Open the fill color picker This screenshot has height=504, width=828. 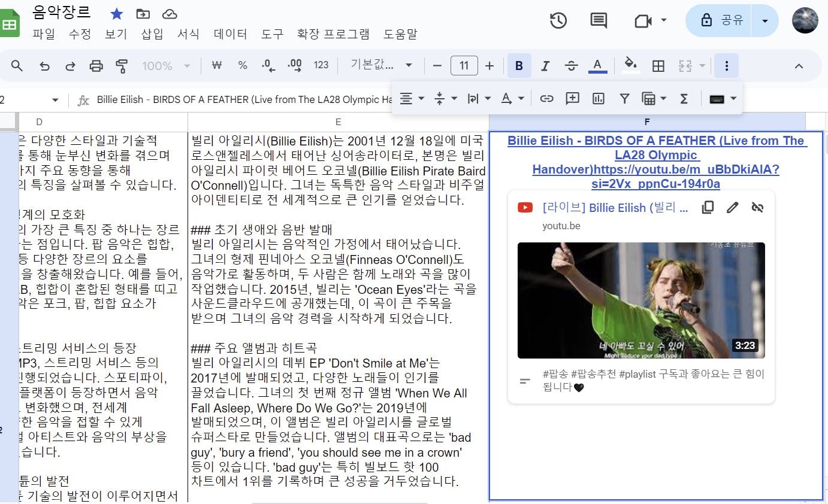coord(630,66)
